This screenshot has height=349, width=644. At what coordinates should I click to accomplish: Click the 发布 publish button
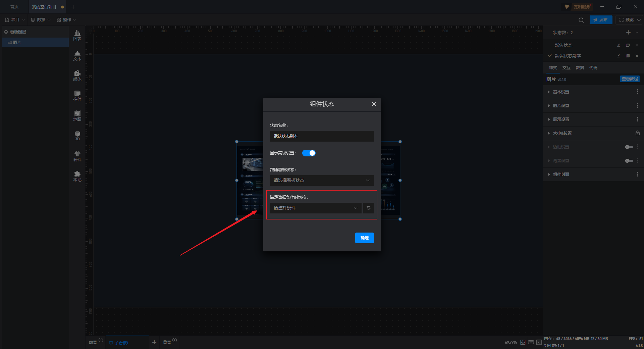(601, 20)
